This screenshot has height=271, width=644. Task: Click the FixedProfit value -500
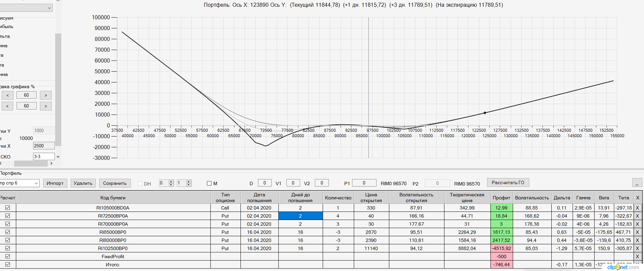point(502,256)
